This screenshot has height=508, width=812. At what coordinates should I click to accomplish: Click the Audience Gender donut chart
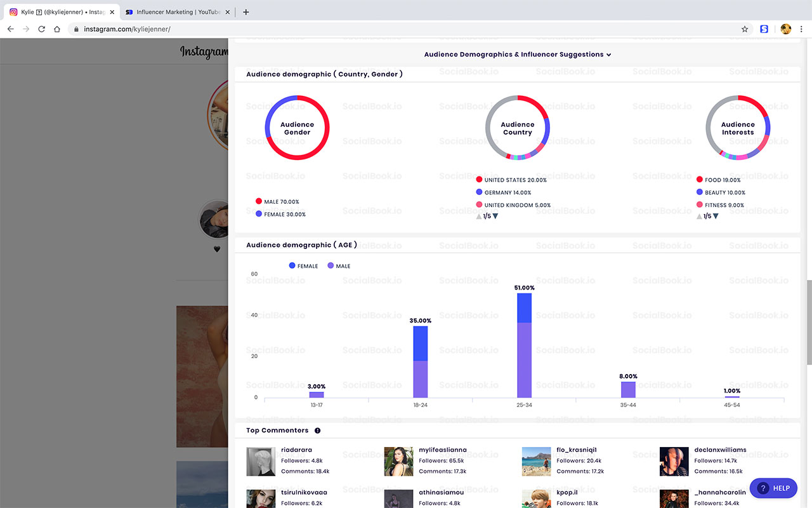point(297,128)
